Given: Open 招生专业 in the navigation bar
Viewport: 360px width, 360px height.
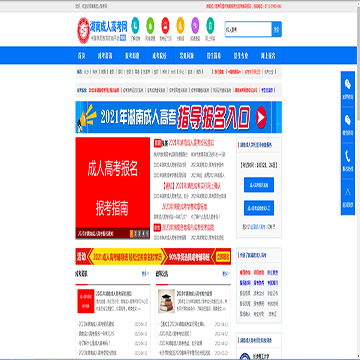Looking at the screenshot, I should tap(241, 56).
